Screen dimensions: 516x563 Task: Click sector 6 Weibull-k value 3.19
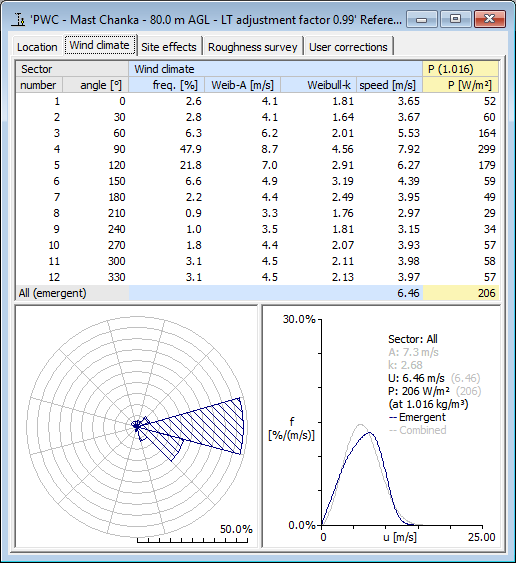(x=343, y=181)
